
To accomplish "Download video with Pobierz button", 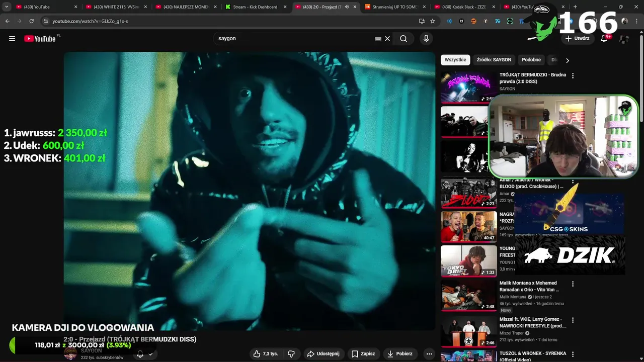I will (399, 354).
